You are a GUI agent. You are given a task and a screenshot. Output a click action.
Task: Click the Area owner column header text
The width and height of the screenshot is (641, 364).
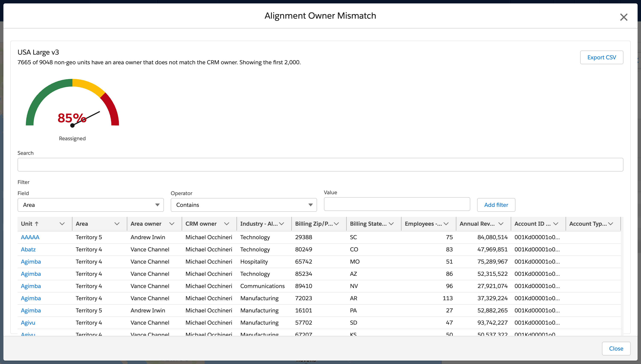click(x=146, y=224)
